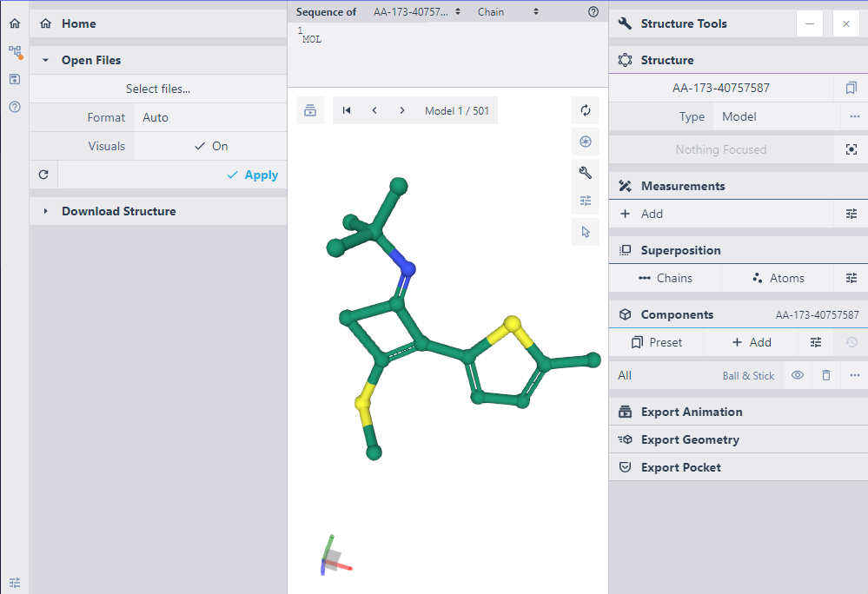Expand the Structure section header
The height and width of the screenshot is (594, 868).
(x=738, y=60)
